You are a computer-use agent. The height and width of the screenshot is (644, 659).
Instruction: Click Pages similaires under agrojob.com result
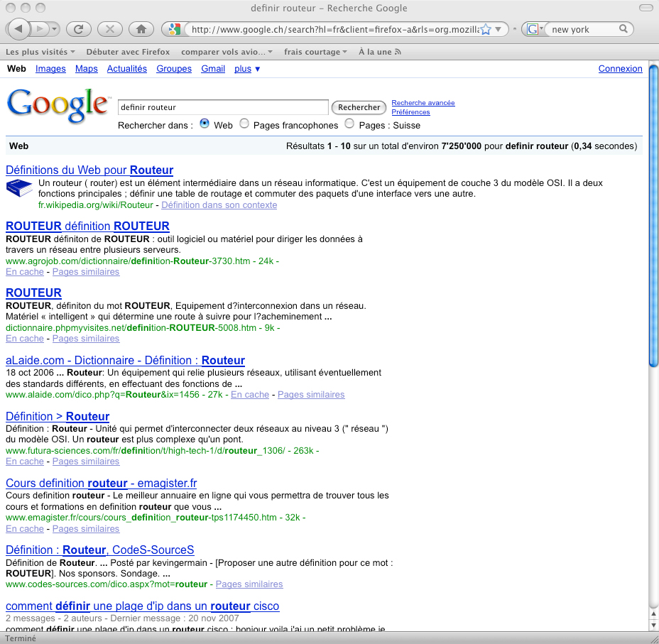tap(86, 272)
